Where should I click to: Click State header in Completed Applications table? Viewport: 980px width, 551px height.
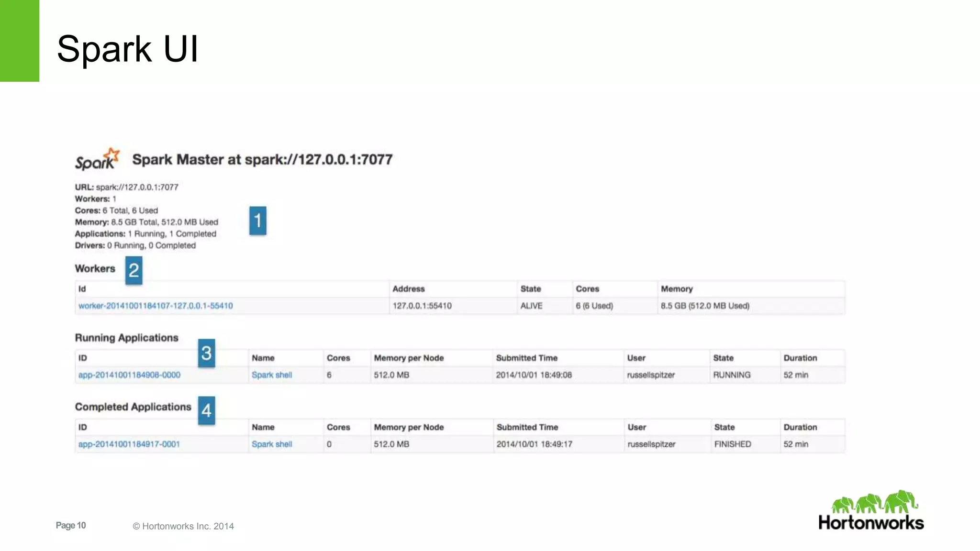[x=724, y=427]
